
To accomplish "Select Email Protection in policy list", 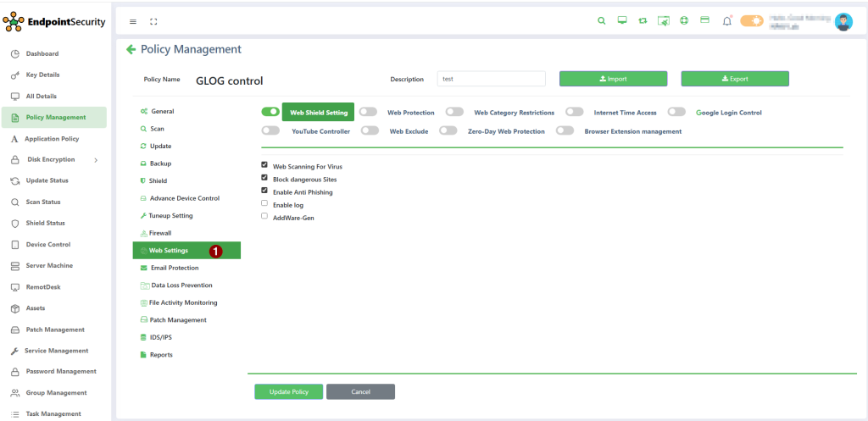I will click(174, 268).
